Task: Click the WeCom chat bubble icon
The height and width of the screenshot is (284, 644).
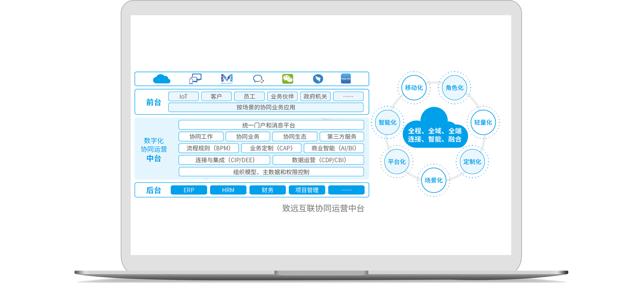Action: point(258,79)
